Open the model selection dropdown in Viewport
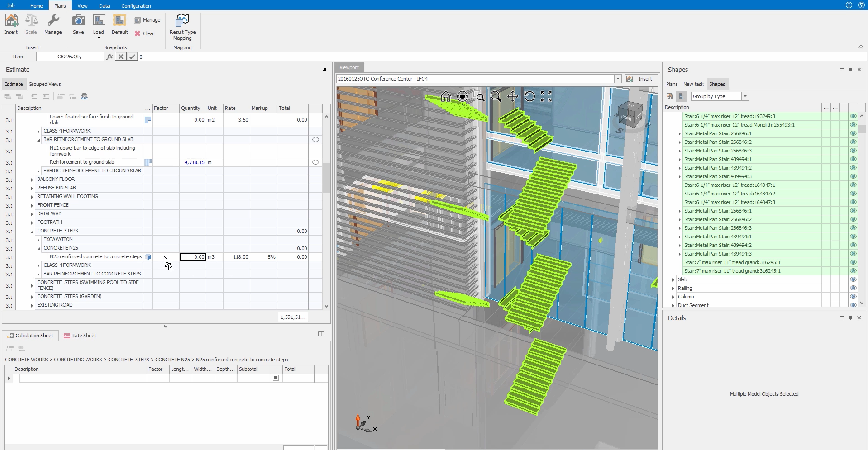The image size is (868, 450). coord(617,79)
